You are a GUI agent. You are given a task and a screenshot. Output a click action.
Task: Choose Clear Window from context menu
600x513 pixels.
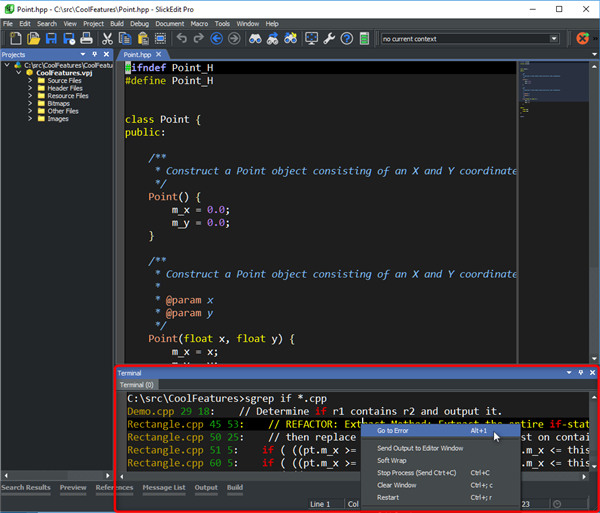click(397, 484)
